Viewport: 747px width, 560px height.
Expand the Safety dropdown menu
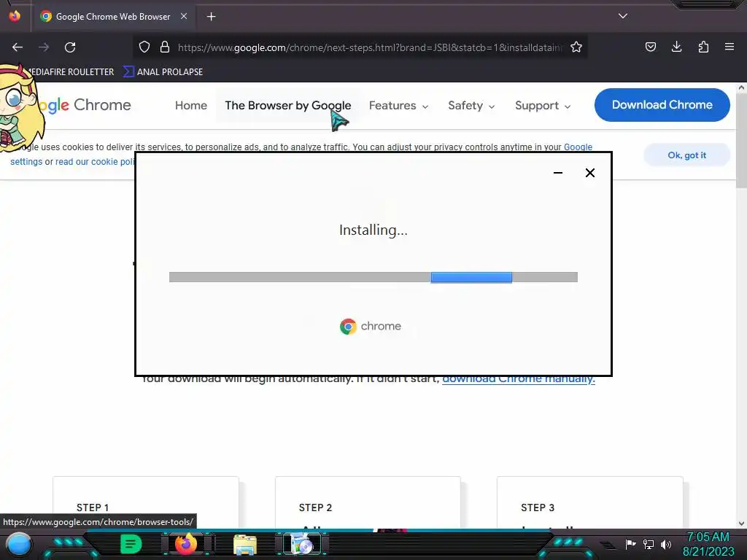pos(471,106)
